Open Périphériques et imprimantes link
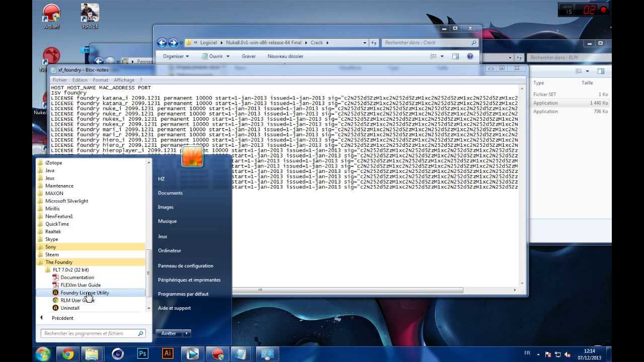The height and width of the screenshot is (362, 644). click(x=189, y=280)
